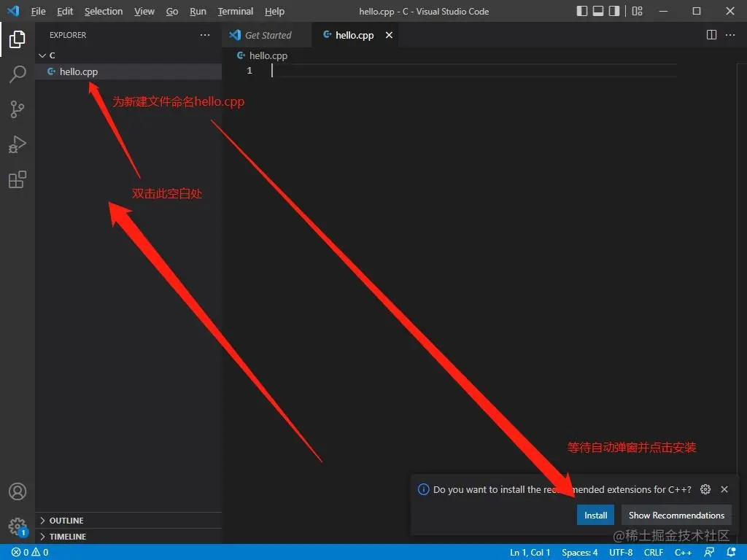Click the feedback icon in status bar

click(x=709, y=553)
